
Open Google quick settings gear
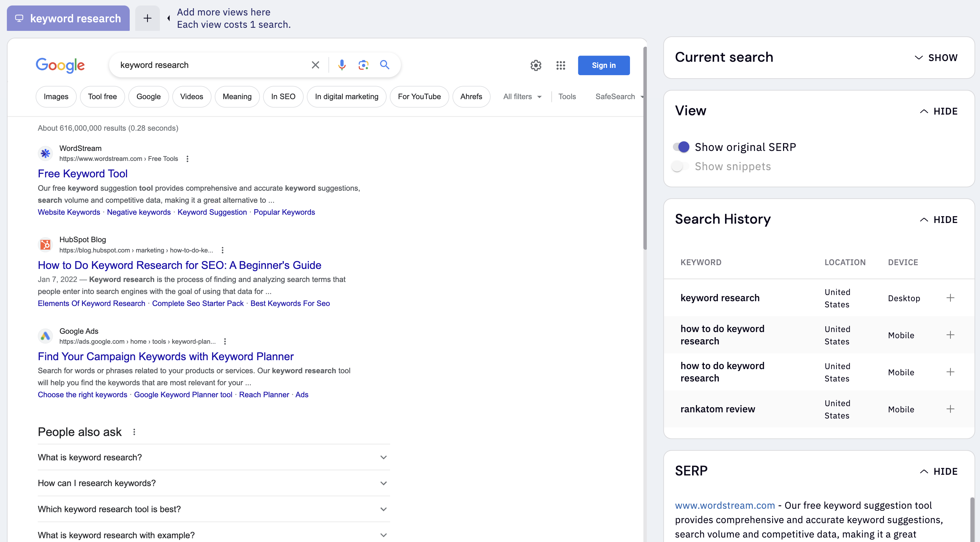click(x=536, y=66)
